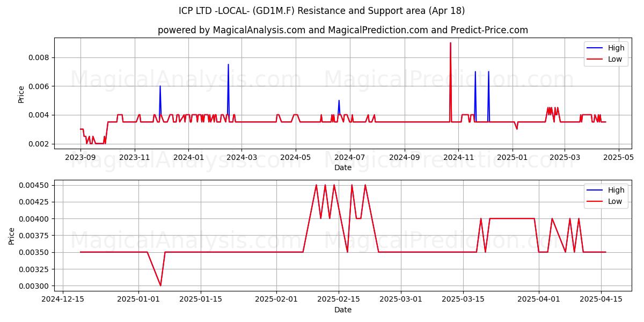Click the lower chart x-axis label '2025-02-01'

point(276,299)
